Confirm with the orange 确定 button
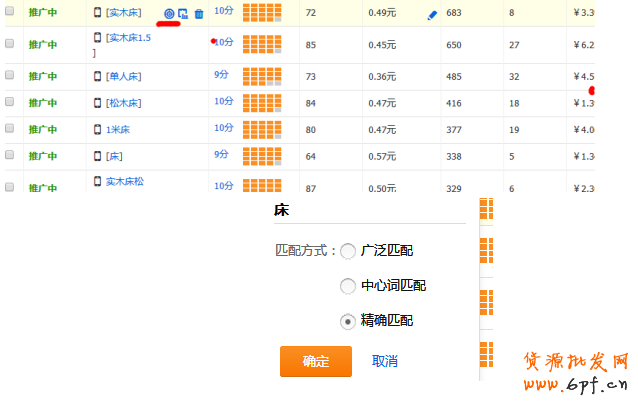This screenshot has height=406, width=638. coord(315,361)
